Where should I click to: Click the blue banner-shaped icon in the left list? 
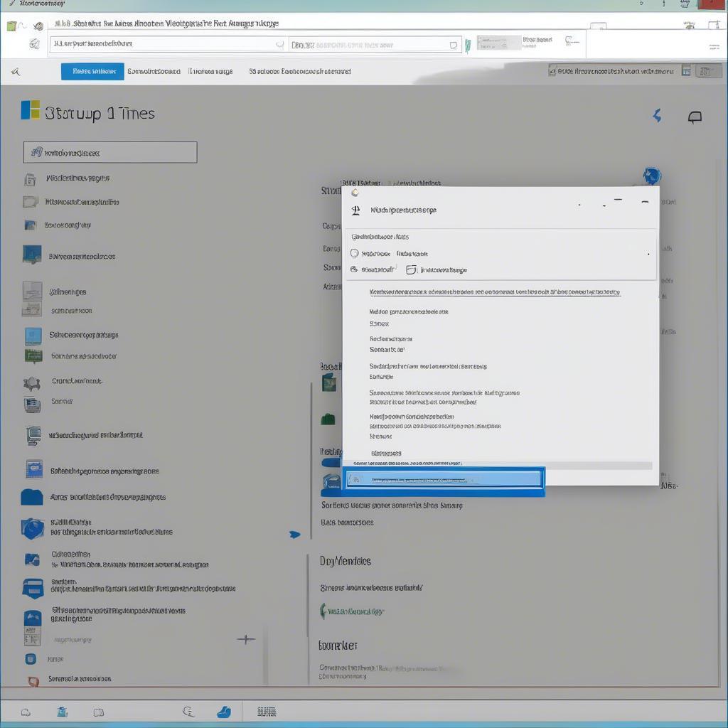[x=33, y=588]
